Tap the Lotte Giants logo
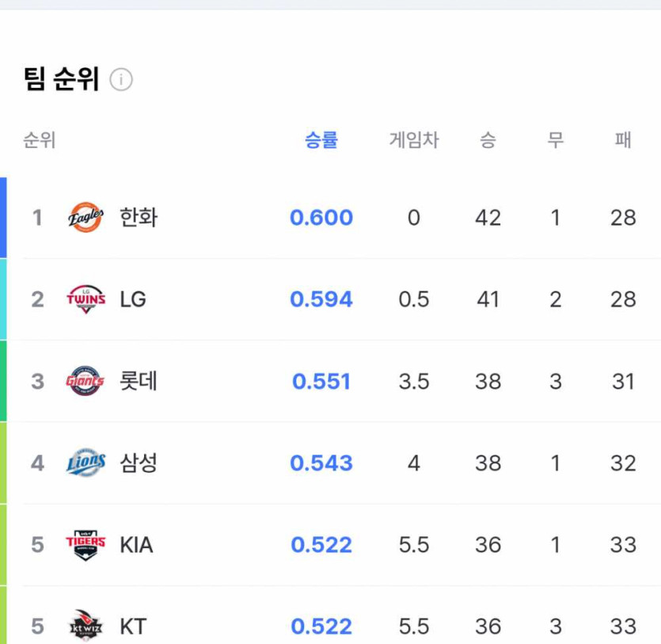 point(85,381)
